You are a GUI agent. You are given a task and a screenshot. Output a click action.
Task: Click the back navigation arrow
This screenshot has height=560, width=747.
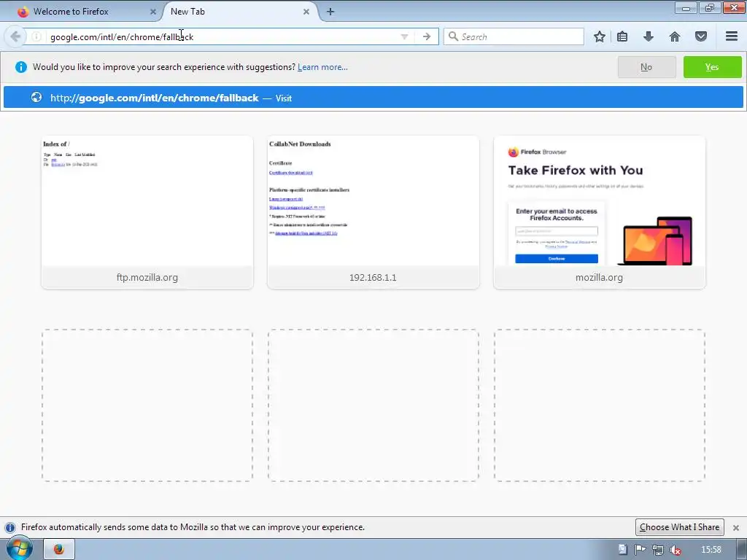coord(15,36)
